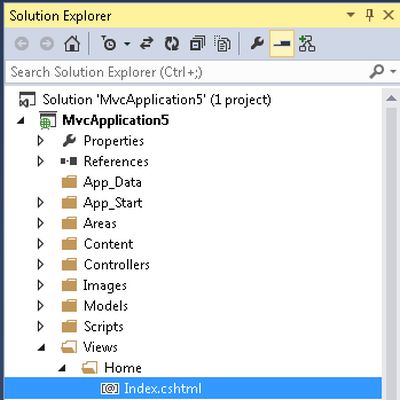Click the Images folder icon

69,285
